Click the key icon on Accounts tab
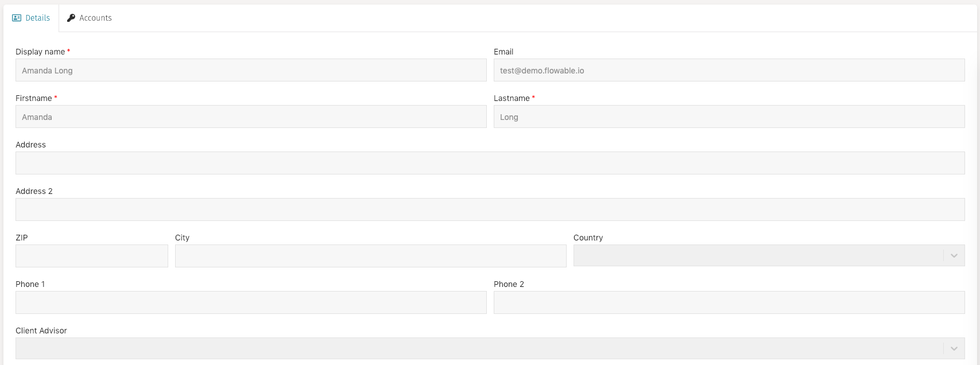This screenshot has width=980, height=365. [71, 18]
